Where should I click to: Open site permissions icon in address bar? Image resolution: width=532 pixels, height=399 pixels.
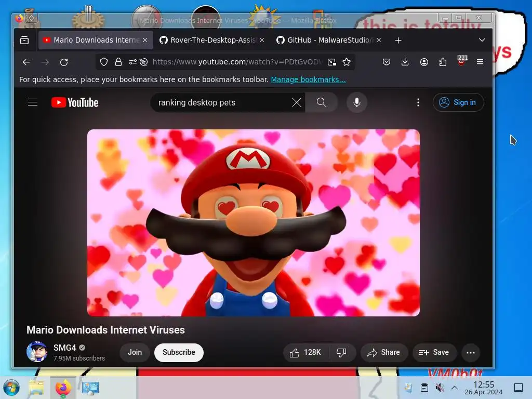click(x=132, y=62)
